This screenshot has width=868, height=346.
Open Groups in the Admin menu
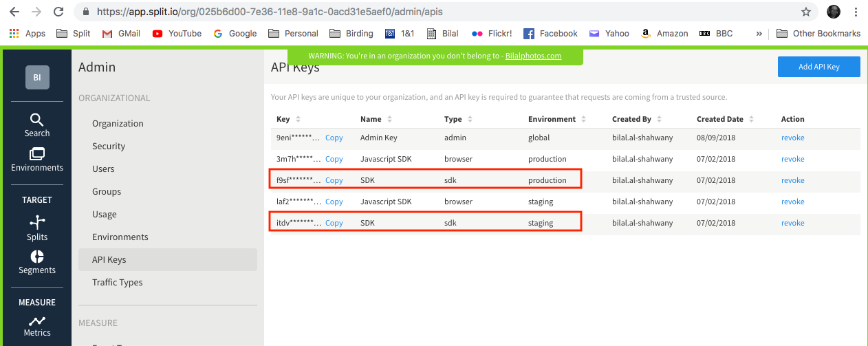107,191
